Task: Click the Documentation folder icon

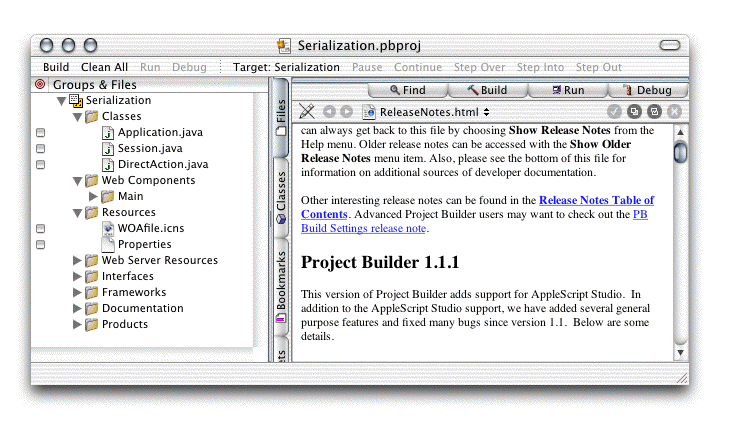Action: click(x=92, y=308)
